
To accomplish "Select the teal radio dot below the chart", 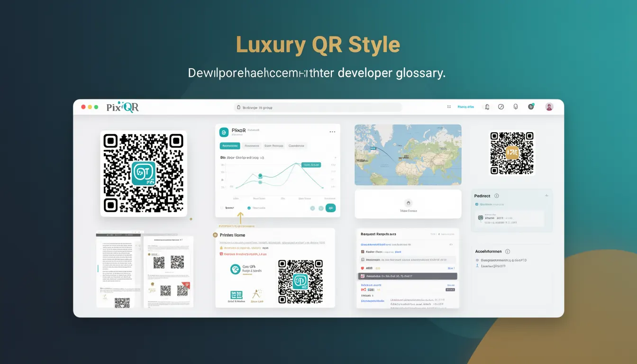I will pyautogui.click(x=249, y=208).
